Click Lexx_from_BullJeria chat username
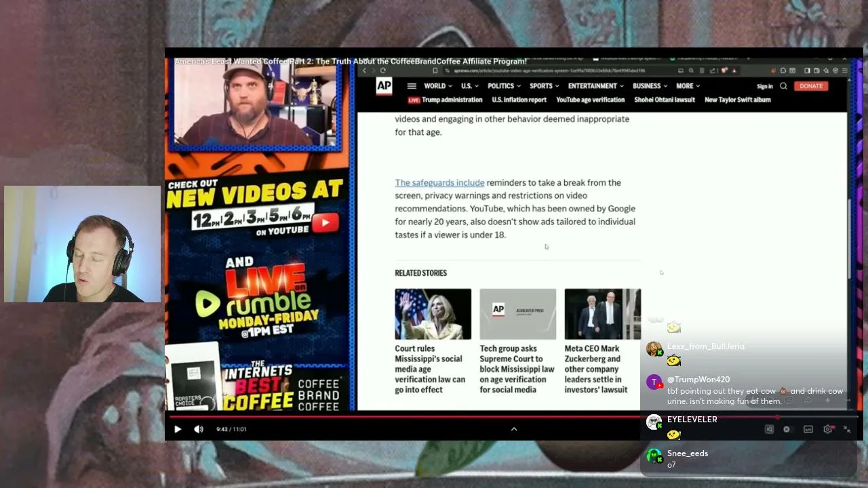Image resolution: width=868 pixels, height=488 pixels. [706, 346]
